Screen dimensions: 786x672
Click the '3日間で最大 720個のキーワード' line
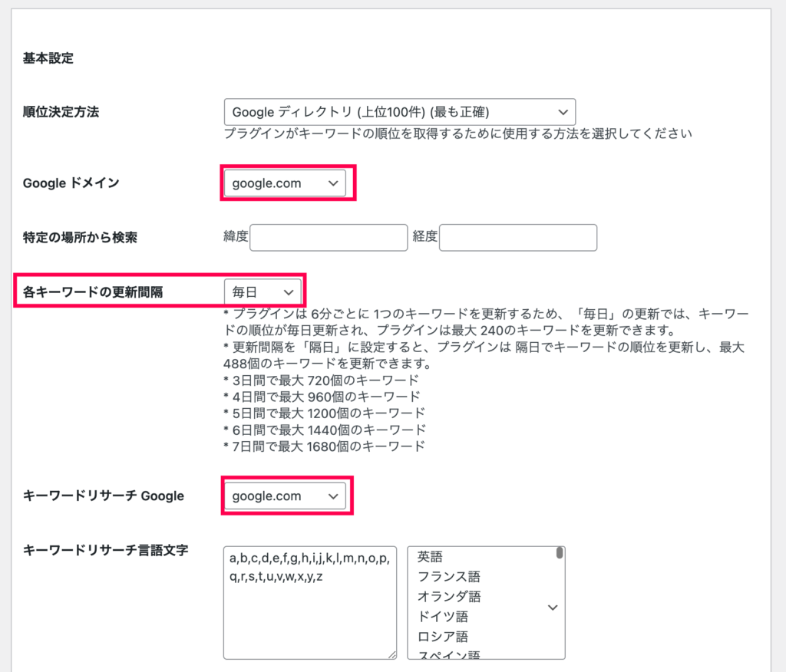tap(321, 380)
